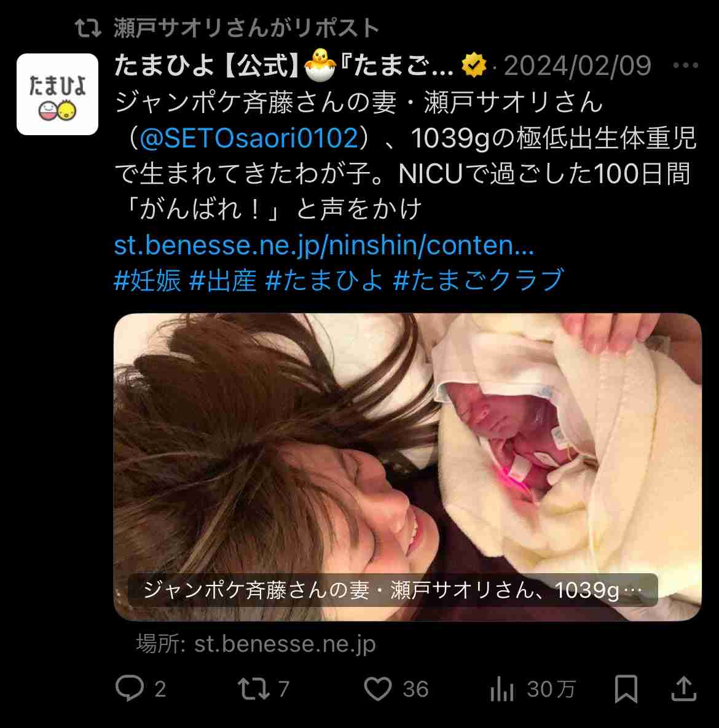Open the share upload icon
Image resolution: width=719 pixels, height=728 pixels.
click(x=684, y=688)
